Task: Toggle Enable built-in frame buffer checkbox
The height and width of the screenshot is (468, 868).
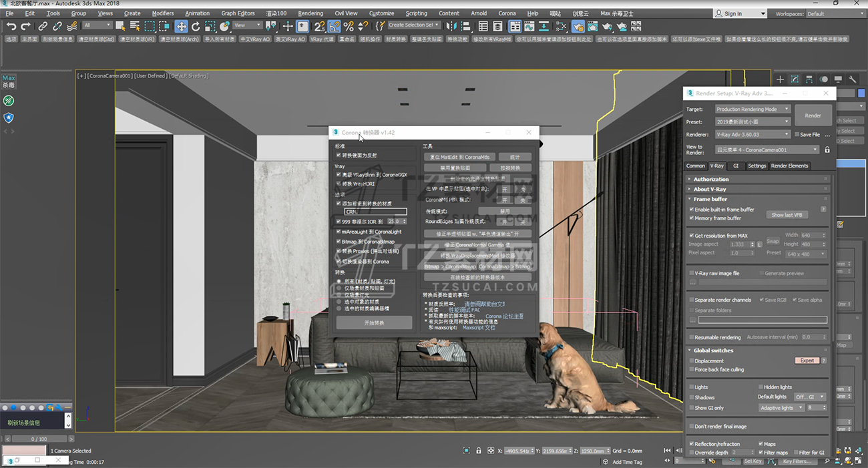Action: (x=691, y=210)
